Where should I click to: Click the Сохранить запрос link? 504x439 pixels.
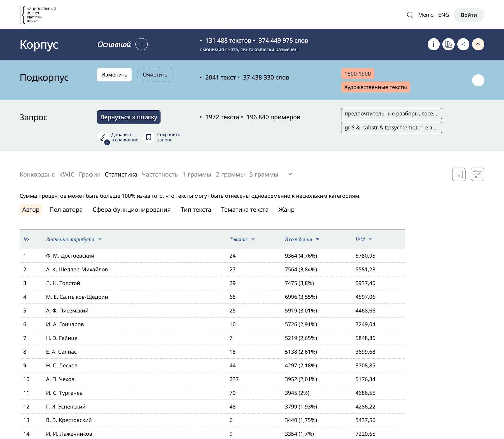click(x=169, y=137)
